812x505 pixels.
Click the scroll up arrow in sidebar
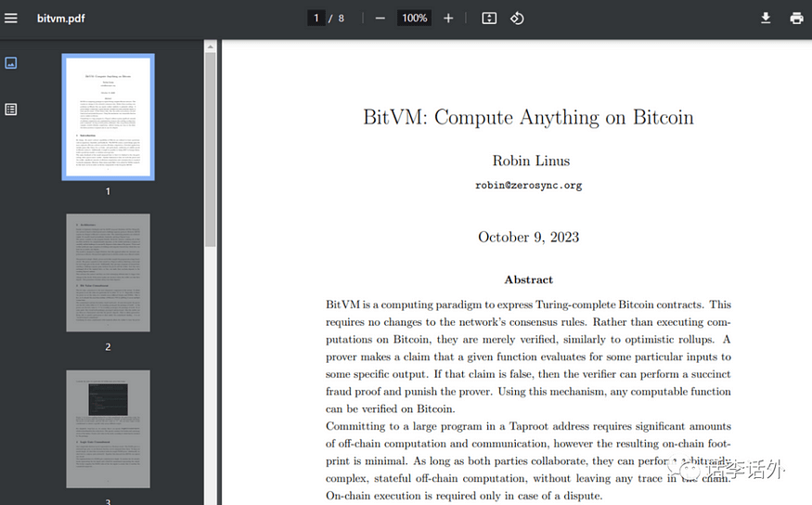coord(211,46)
